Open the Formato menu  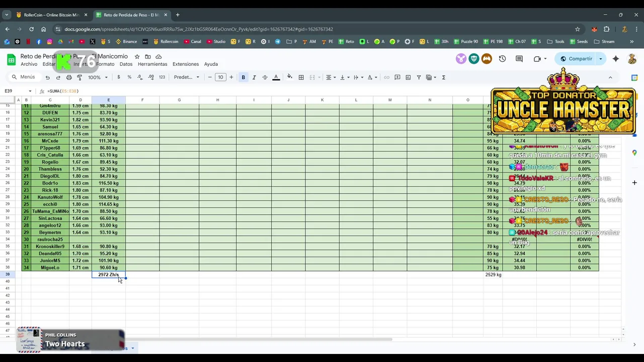105,64
